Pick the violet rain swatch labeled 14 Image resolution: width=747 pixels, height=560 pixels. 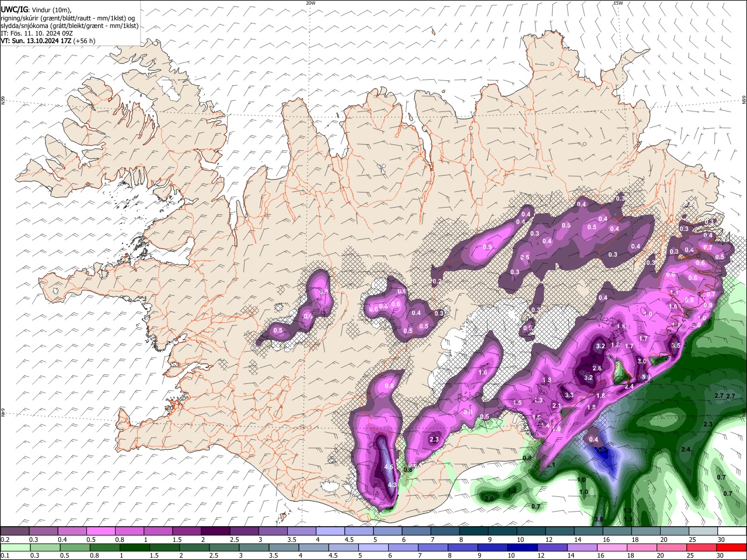point(582,547)
